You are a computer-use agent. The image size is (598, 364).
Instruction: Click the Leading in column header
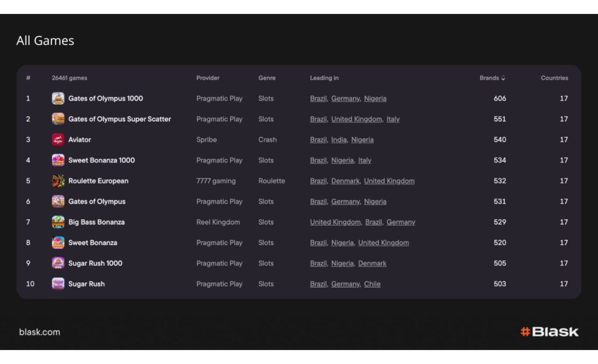click(x=324, y=78)
